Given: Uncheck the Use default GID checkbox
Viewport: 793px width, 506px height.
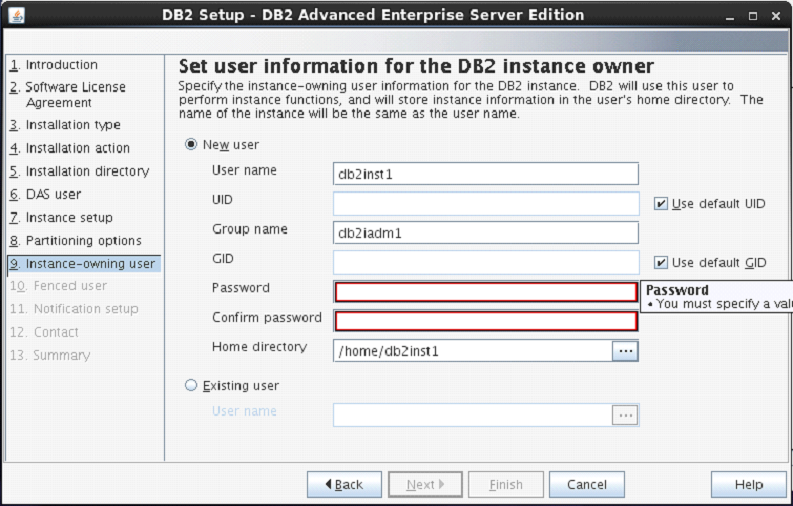Looking at the screenshot, I should (660, 263).
